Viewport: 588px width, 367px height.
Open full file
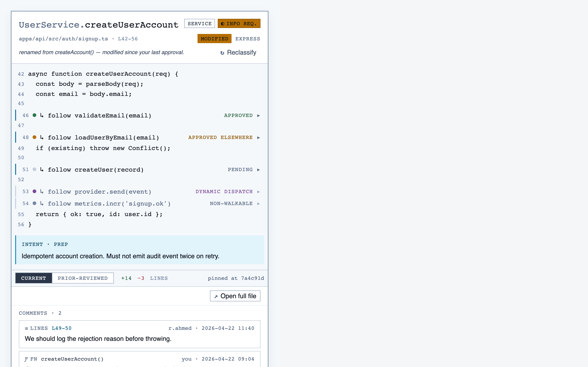tap(235, 296)
